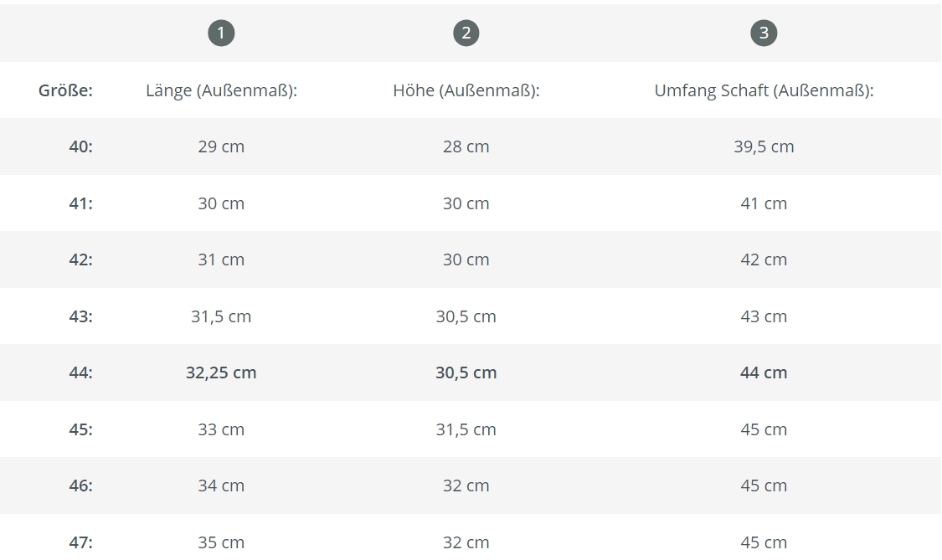Screen dimensions: 942x560
Task: Select the 29 cm length value
Action: pyautogui.click(x=221, y=146)
